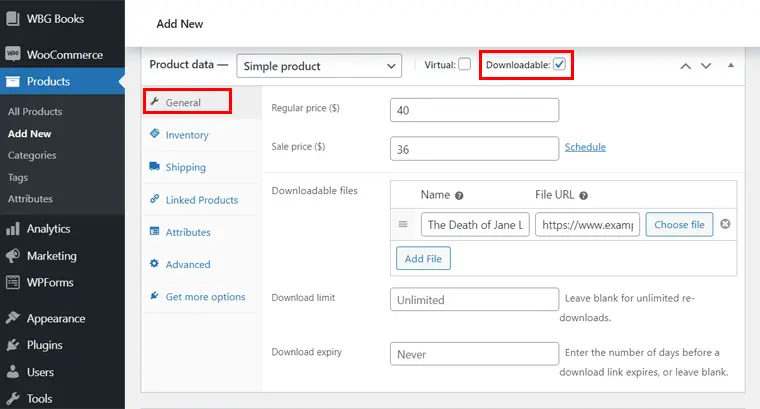Click the Users person icon
Viewport: 760px width, 409px height.
(x=13, y=372)
